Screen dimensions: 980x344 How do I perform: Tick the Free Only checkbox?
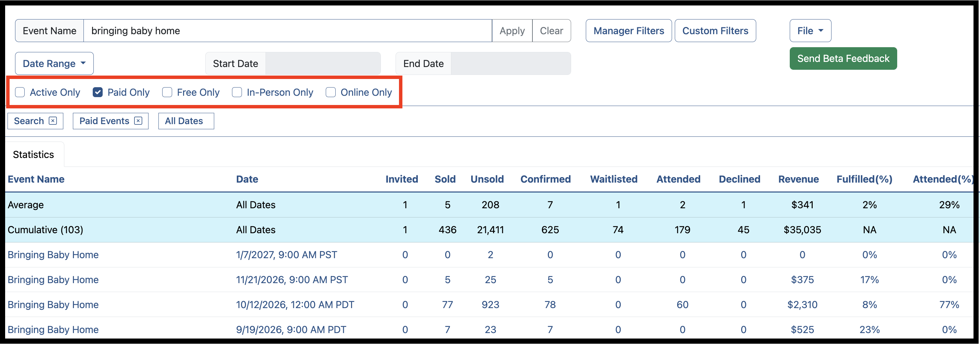point(167,92)
